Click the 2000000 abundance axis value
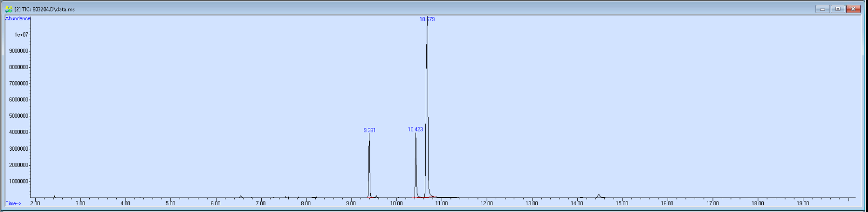The width and height of the screenshot is (868, 212). point(19,165)
